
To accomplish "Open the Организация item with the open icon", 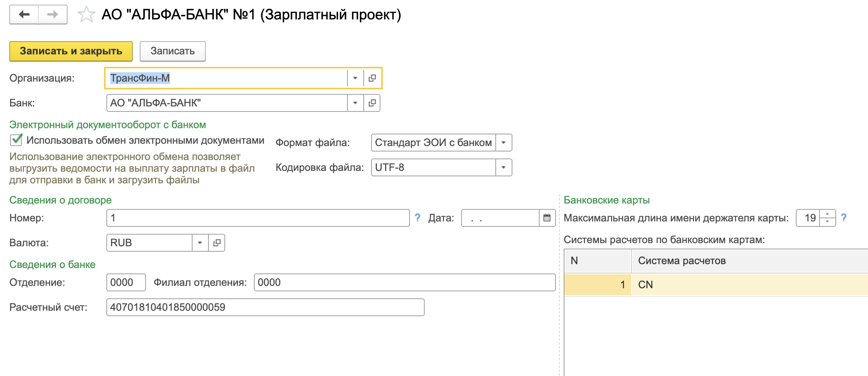I will click(x=372, y=78).
